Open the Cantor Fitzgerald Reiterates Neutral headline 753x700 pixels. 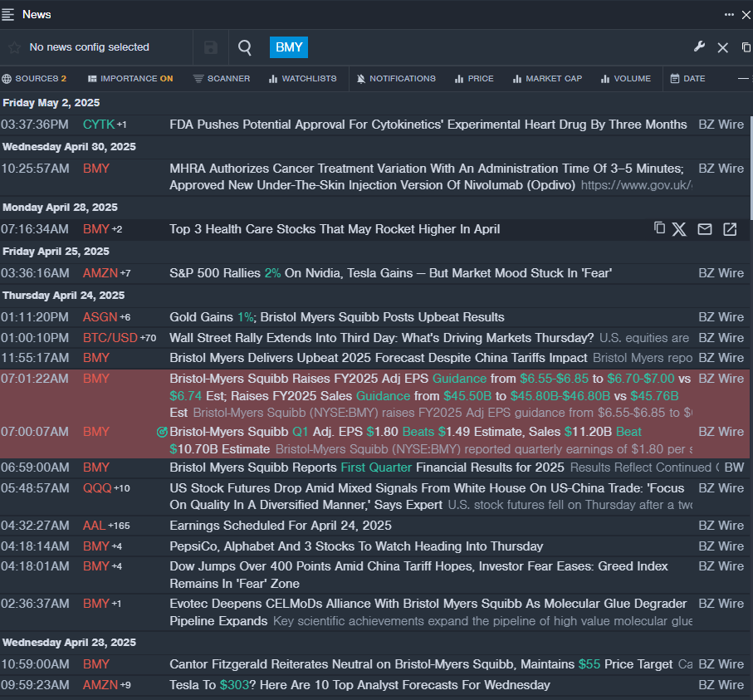click(421, 664)
